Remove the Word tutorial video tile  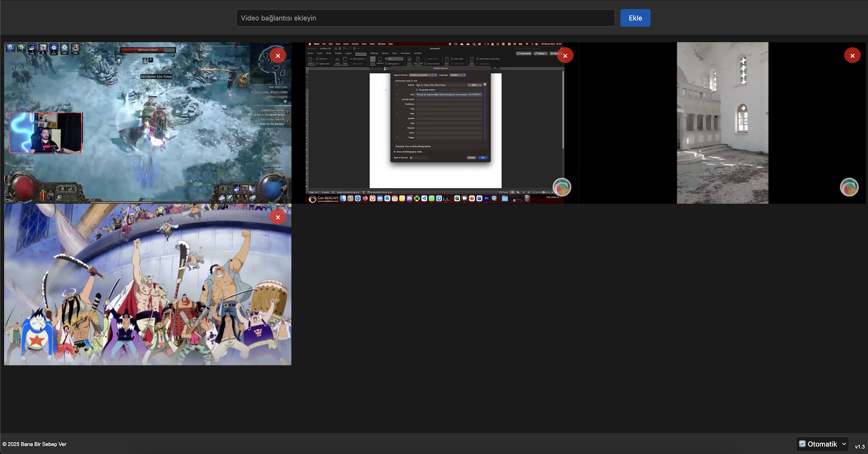click(565, 56)
